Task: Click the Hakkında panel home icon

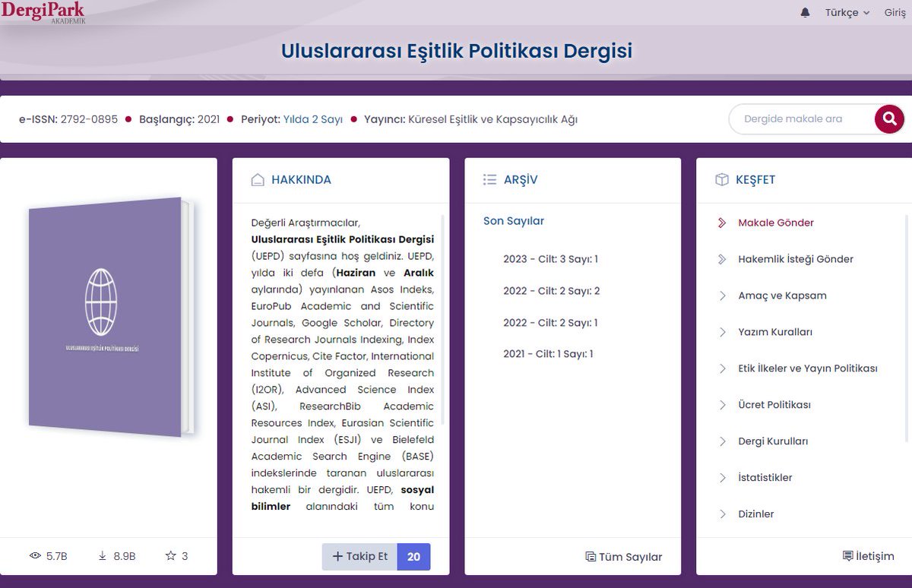Action: tap(256, 179)
